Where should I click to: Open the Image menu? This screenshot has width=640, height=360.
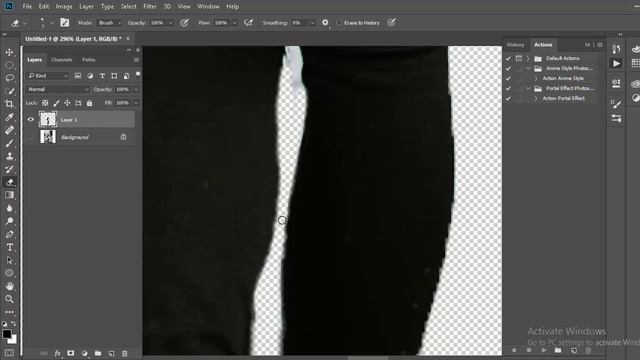point(64,7)
